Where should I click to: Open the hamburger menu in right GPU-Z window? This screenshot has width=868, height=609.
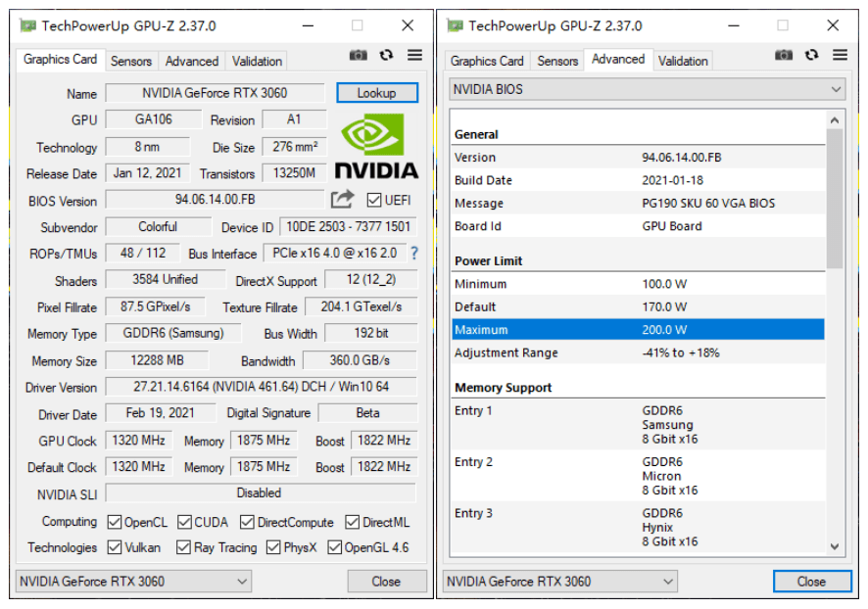tap(840, 55)
